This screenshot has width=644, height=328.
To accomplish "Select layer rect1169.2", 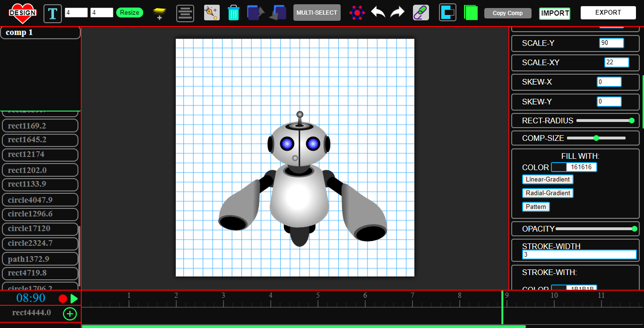I will coord(40,126).
